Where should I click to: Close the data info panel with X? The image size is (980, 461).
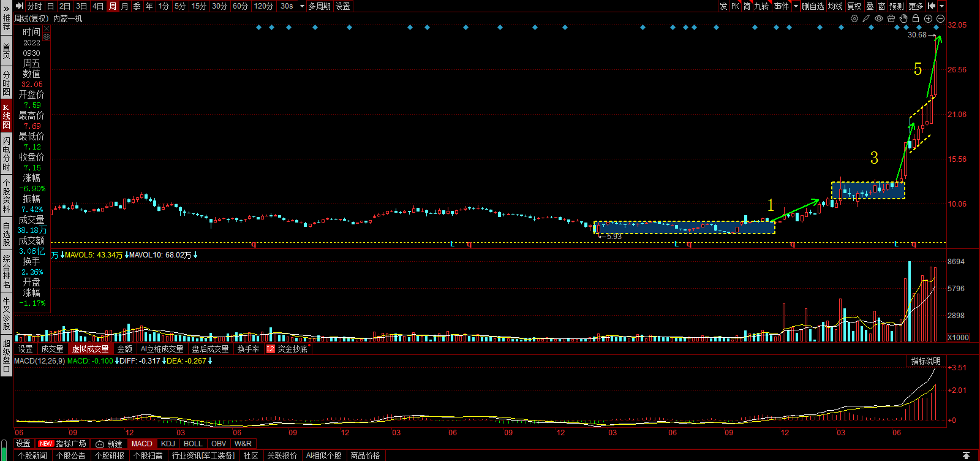[x=47, y=29]
